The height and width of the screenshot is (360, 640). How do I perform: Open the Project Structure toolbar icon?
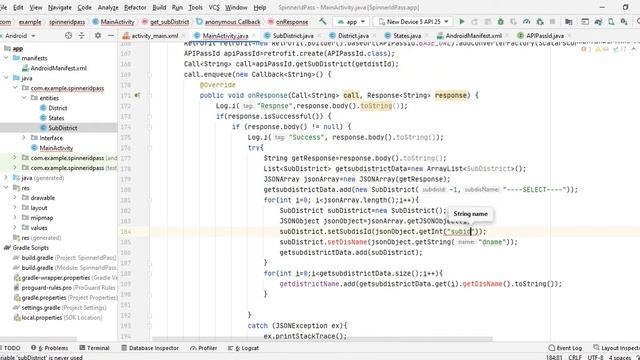(x=569, y=22)
